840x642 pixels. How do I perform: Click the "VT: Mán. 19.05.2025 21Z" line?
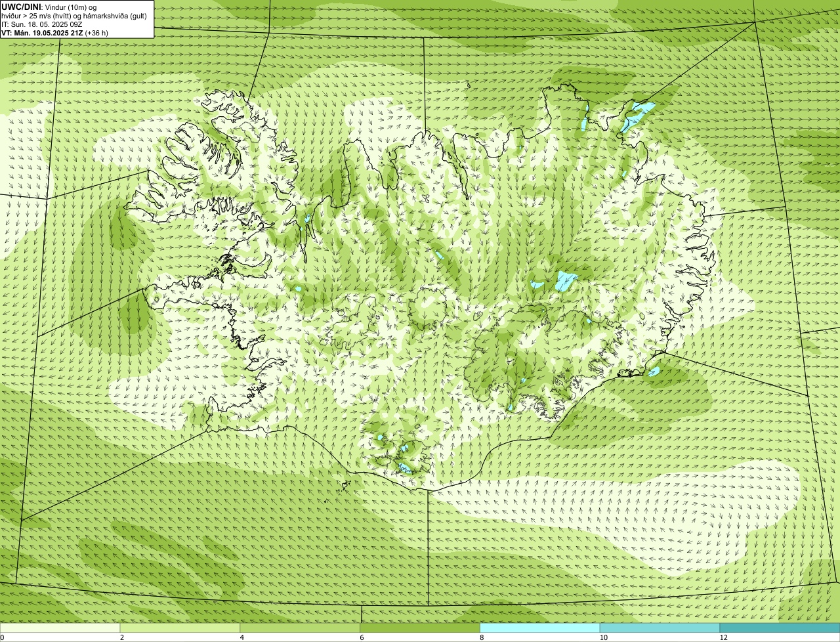tap(55, 33)
